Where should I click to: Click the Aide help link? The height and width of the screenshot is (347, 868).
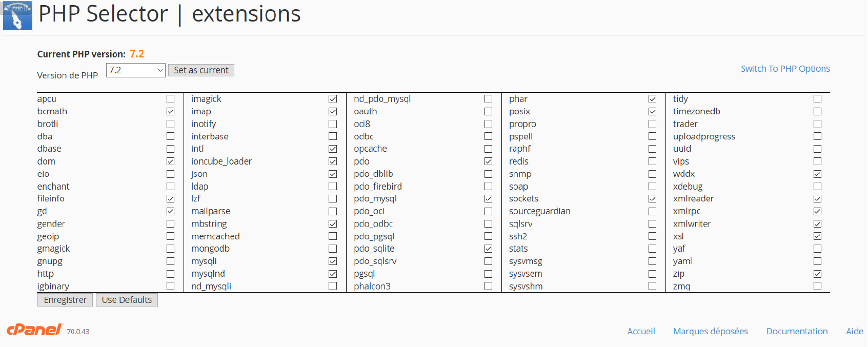pos(854,331)
